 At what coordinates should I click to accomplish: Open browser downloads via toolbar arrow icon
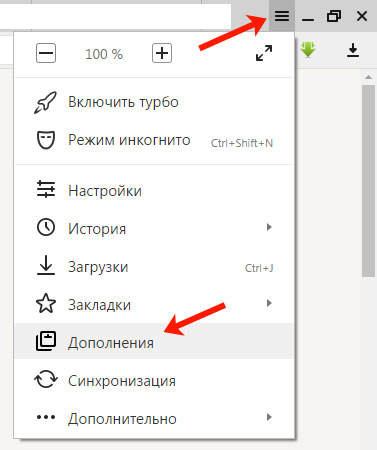tap(353, 50)
